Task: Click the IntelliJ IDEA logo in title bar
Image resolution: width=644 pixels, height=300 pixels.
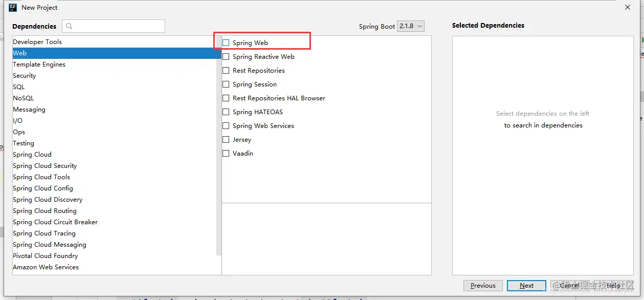Action: (x=13, y=8)
